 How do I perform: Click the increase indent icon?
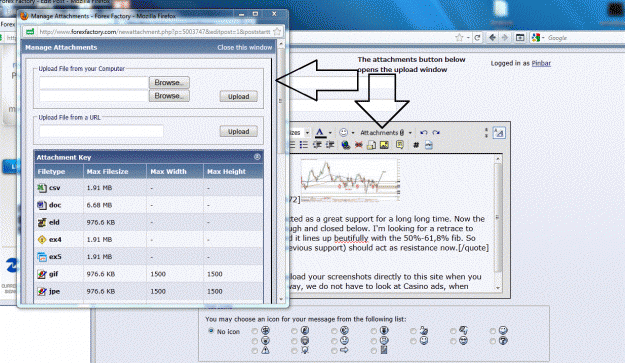click(330, 145)
